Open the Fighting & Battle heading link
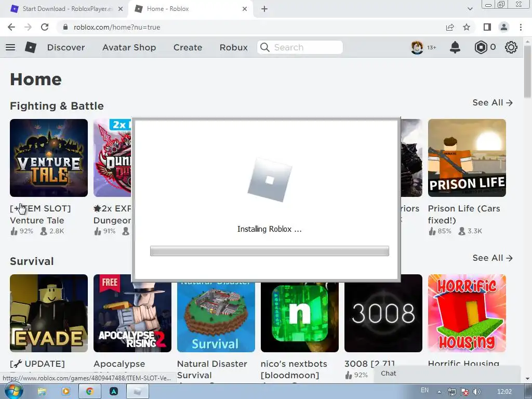This screenshot has width=532, height=399. (57, 106)
